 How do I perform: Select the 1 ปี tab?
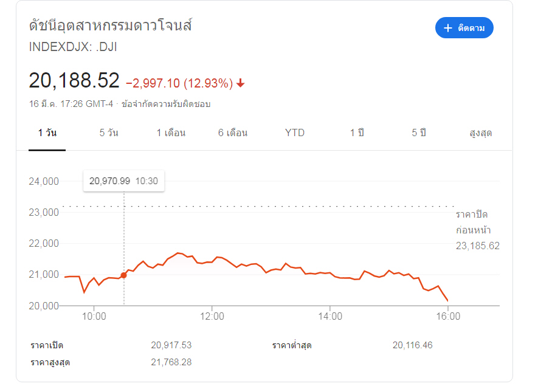click(x=357, y=132)
